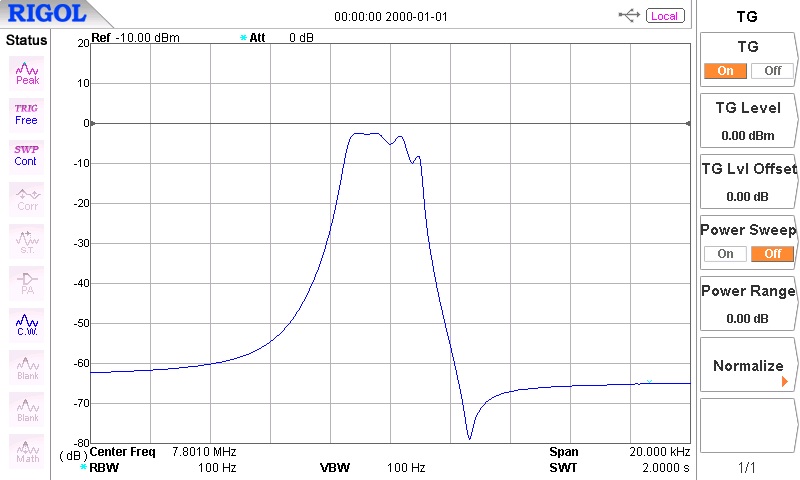Click the SWP Cont sweep icon
800x480 pixels.
[27, 155]
